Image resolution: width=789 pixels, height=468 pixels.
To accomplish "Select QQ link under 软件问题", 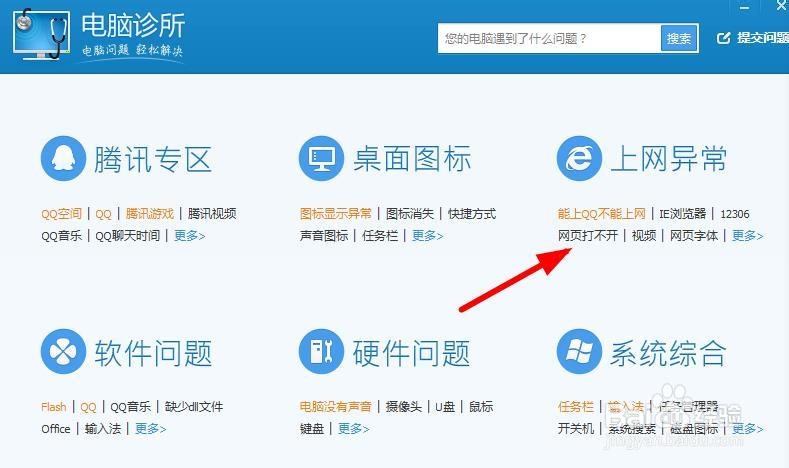I will 88,407.
